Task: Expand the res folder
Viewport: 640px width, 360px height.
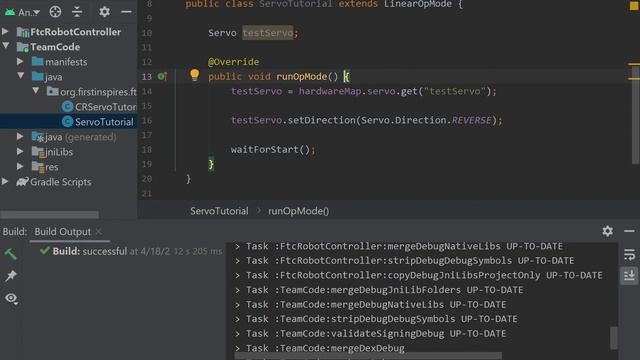Action: click(20, 167)
